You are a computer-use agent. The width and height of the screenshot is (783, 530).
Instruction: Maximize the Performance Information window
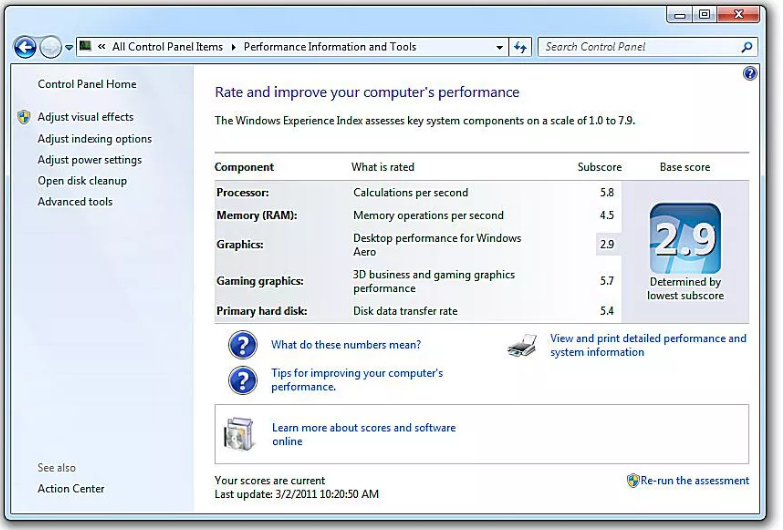[x=705, y=14]
